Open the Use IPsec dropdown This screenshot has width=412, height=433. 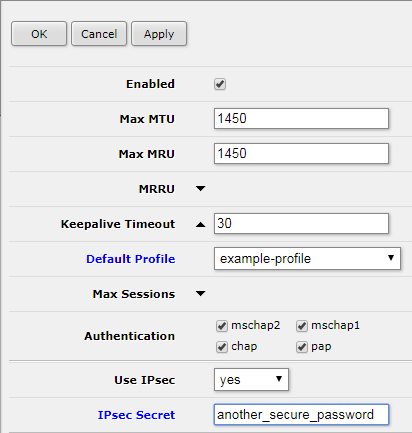click(x=251, y=379)
